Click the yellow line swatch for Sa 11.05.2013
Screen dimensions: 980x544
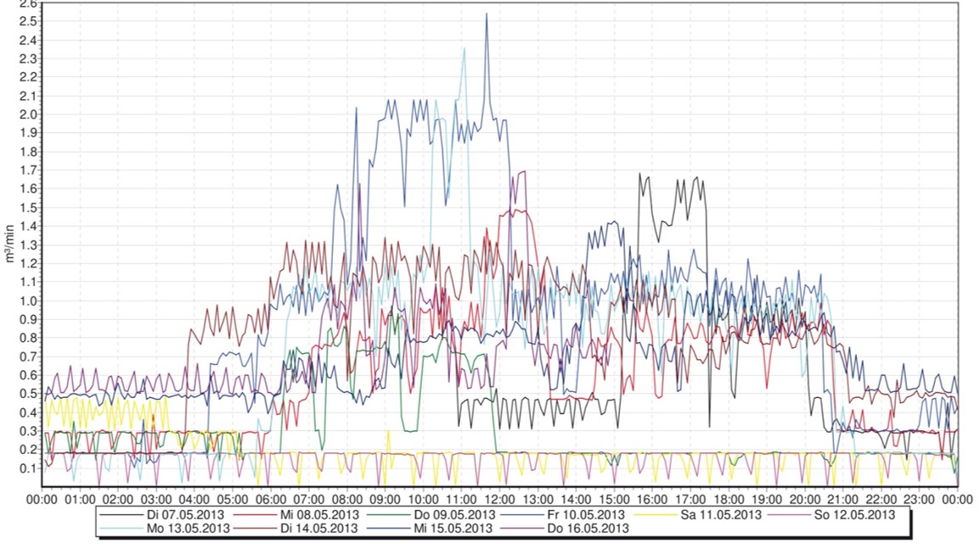655,515
